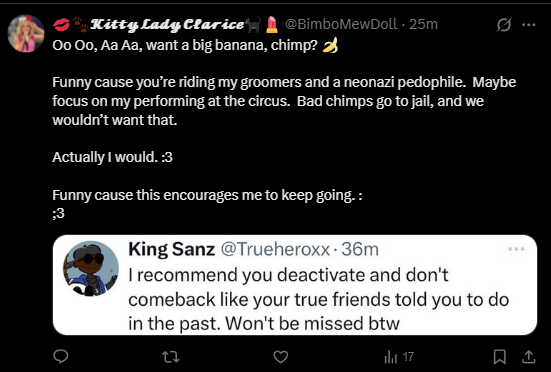Open Kitty Lady Clarice profile avatar
The height and width of the screenshot is (372, 551).
tap(26, 34)
